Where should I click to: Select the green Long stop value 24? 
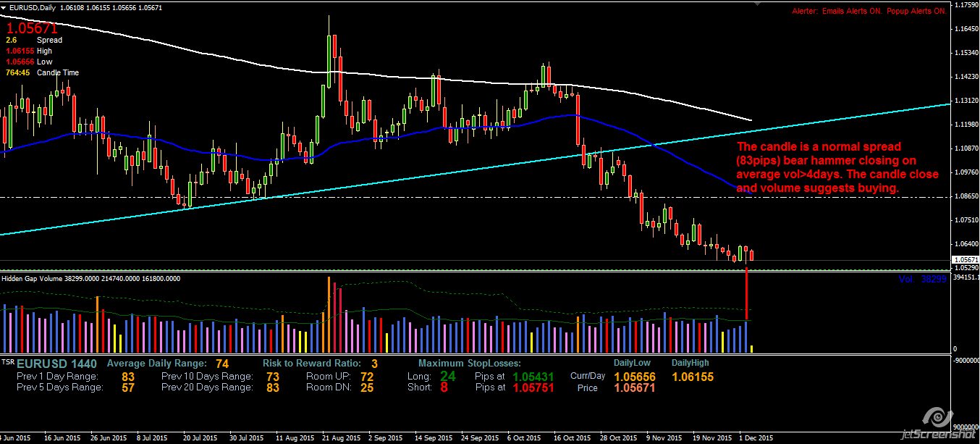click(448, 376)
